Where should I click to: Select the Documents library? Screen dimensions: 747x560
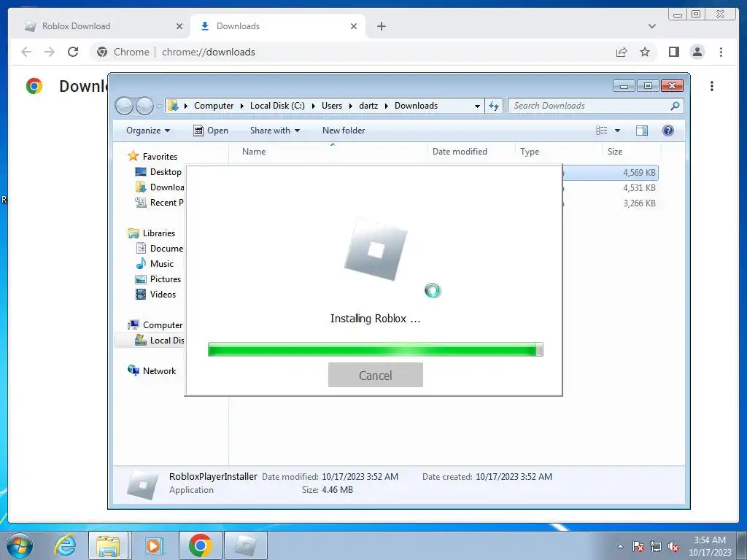(x=160, y=248)
